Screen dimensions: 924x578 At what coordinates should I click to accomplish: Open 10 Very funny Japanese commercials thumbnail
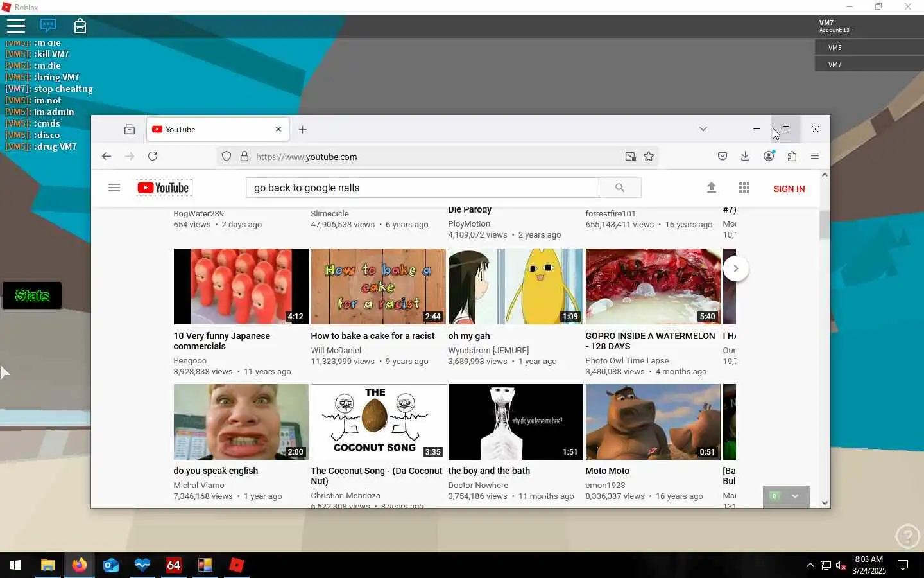[x=241, y=286]
